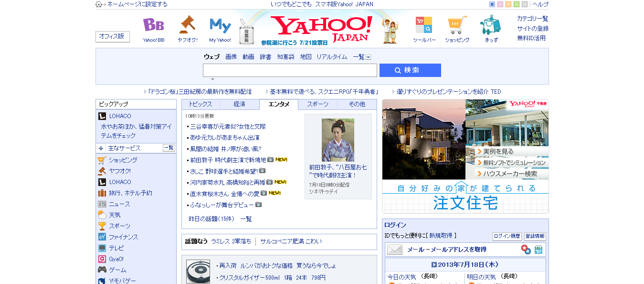Click sidebar テレビ TV icon
644x284 pixels.
[x=102, y=248]
